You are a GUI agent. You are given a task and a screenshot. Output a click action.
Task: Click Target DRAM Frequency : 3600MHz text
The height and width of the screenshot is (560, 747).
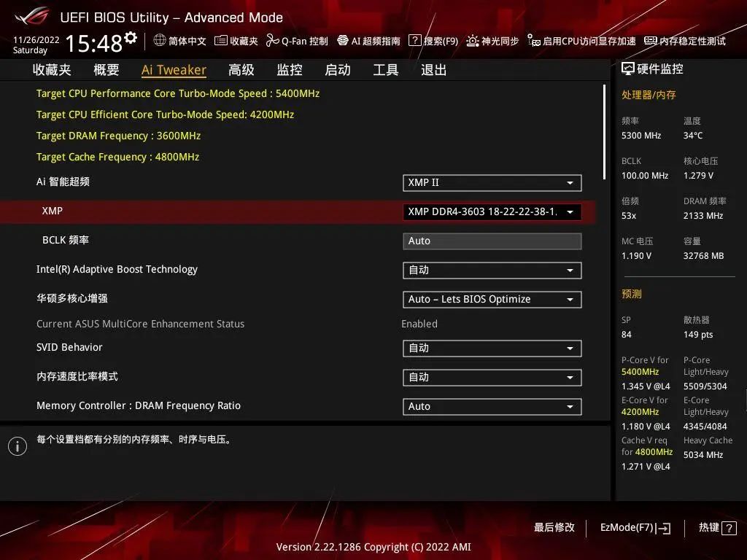(x=119, y=136)
